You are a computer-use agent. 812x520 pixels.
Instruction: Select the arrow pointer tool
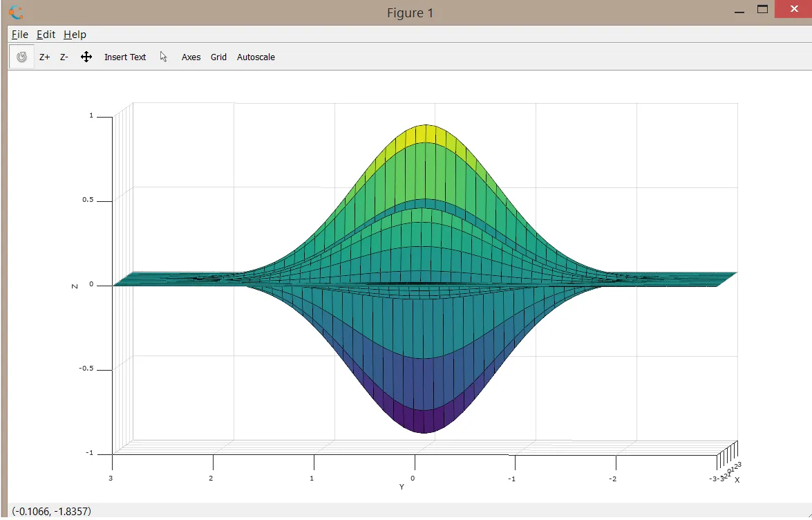164,57
